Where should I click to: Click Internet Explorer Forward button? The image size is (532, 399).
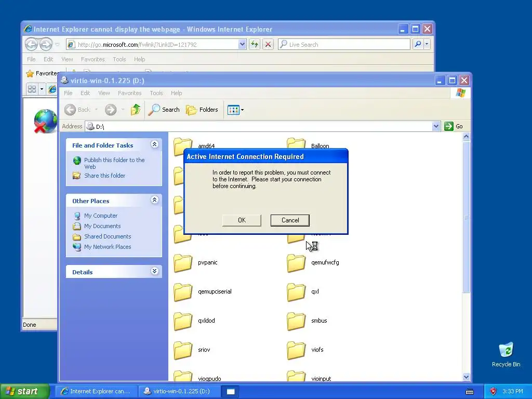(x=46, y=44)
